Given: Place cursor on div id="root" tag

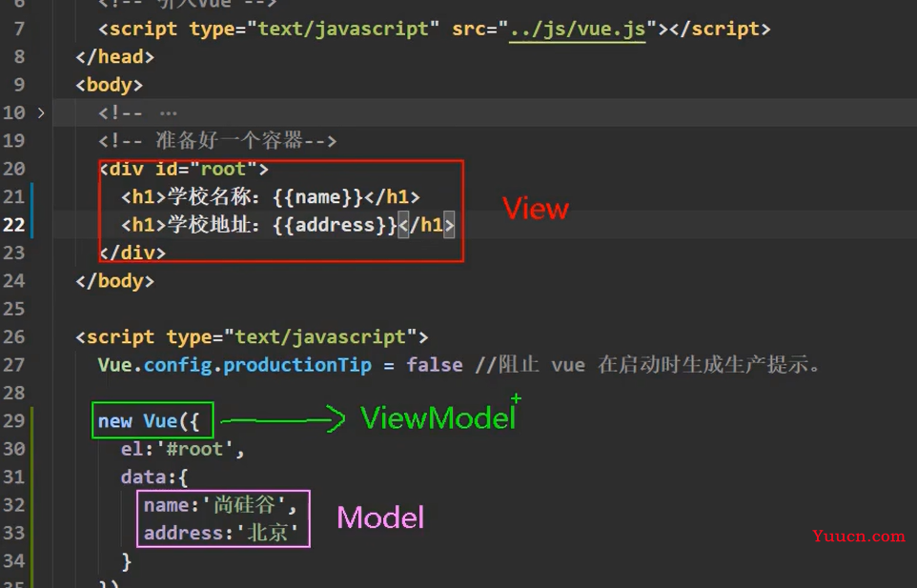Looking at the screenshot, I should [184, 169].
